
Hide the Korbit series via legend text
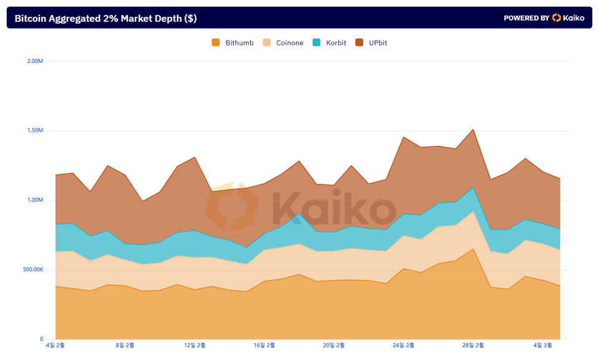coord(336,43)
